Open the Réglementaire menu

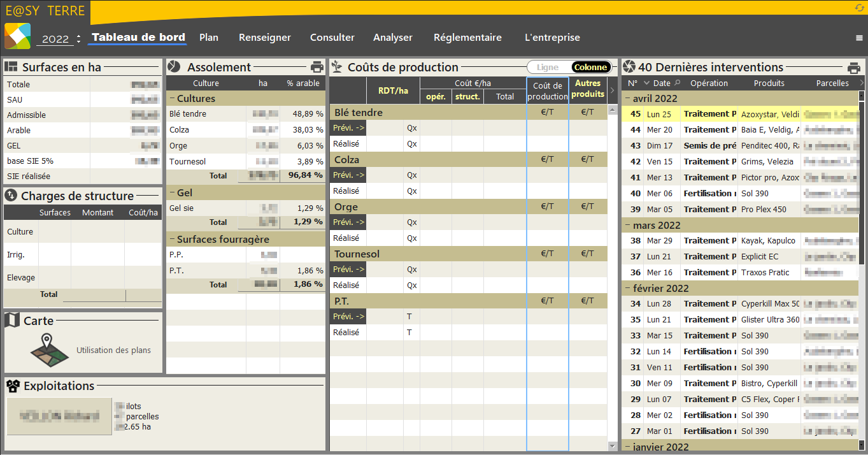pos(467,38)
